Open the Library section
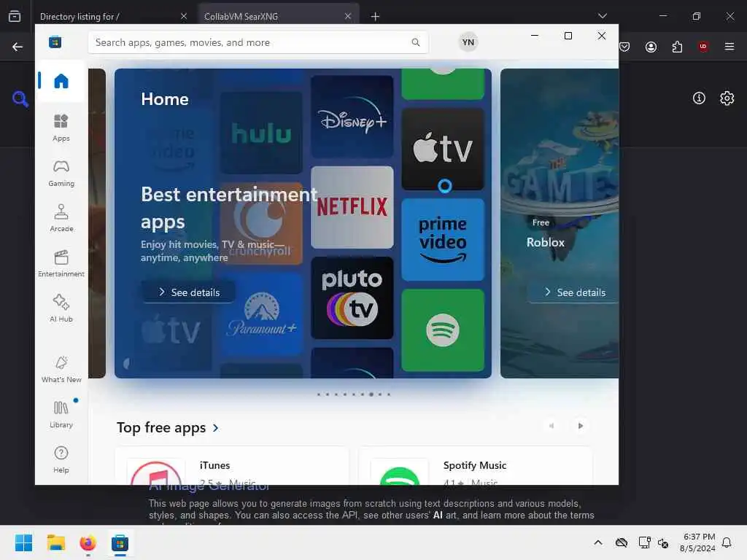The width and height of the screenshot is (747, 560). (61, 414)
